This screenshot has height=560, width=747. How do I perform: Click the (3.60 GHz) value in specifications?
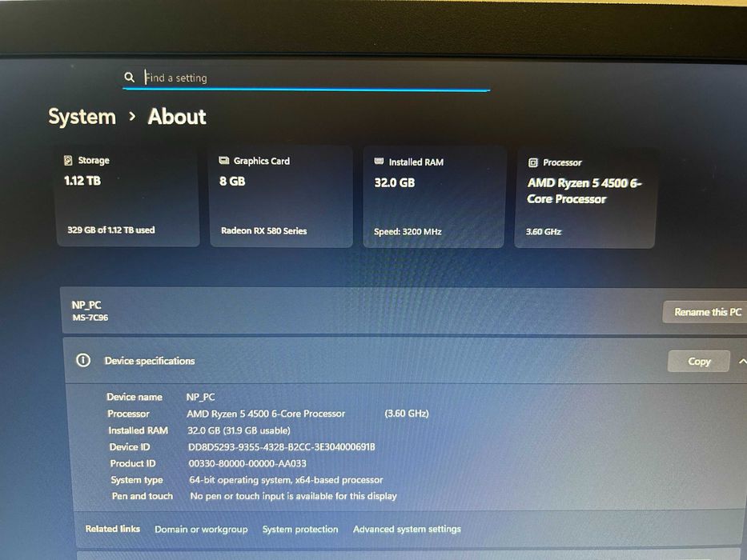pos(407,414)
